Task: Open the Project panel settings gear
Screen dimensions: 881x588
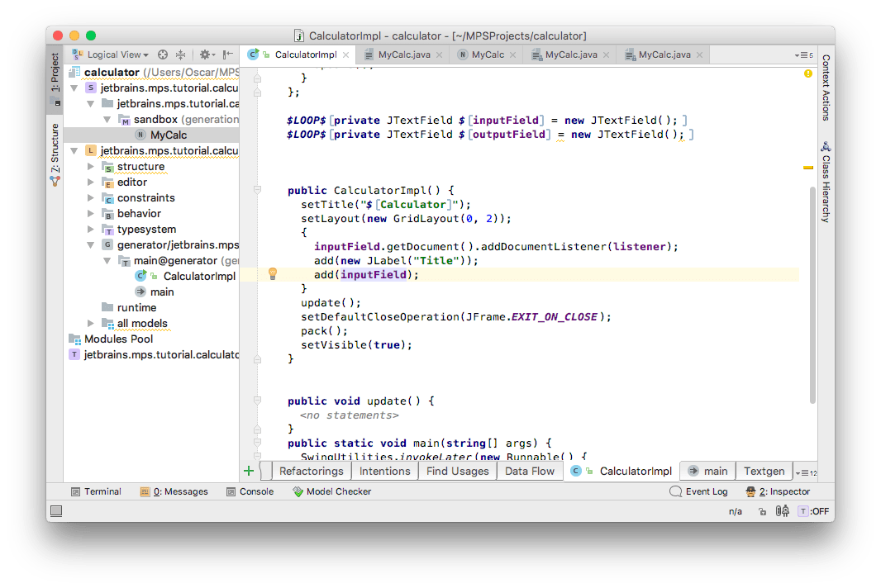Action: click(204, 55)
